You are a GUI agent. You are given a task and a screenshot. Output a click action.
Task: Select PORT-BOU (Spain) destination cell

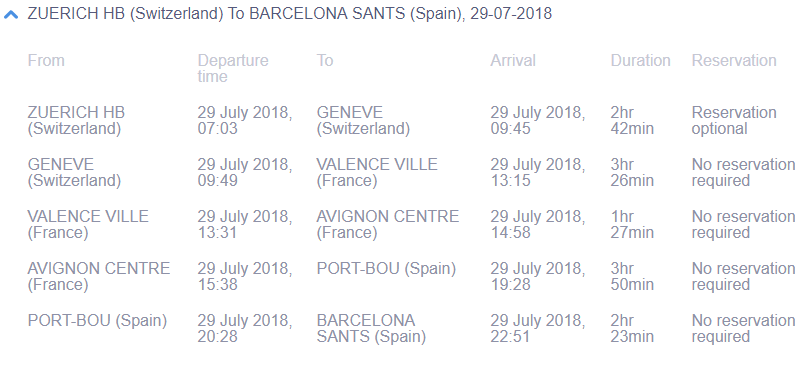pyautogui.click(x=386, y=269)
